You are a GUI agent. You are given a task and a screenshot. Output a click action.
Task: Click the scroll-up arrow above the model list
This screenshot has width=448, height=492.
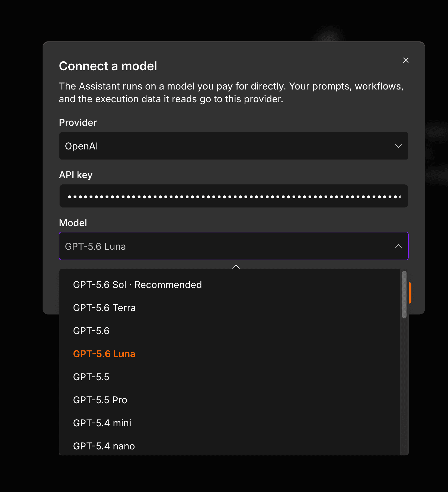coord(236,266)
